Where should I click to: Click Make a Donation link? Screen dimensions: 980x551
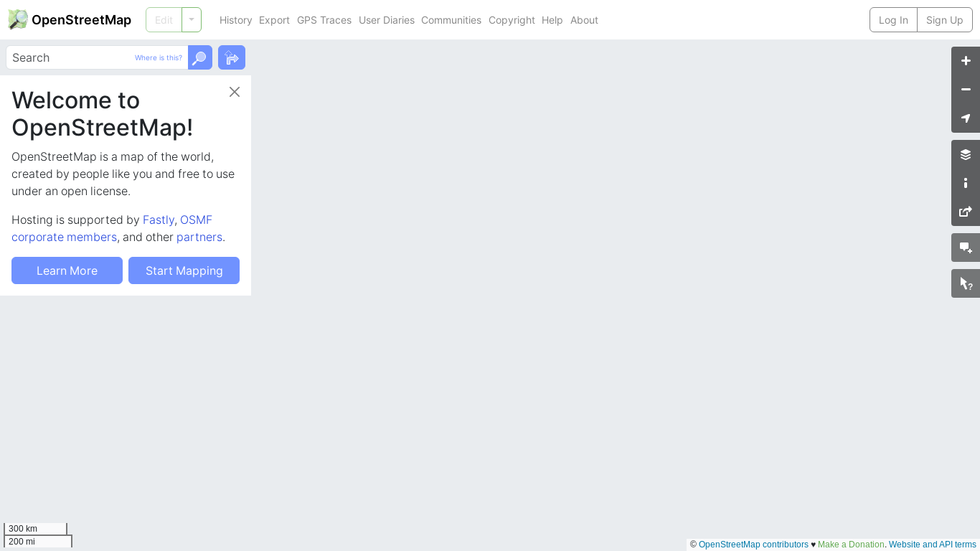(x=851, y=545)
